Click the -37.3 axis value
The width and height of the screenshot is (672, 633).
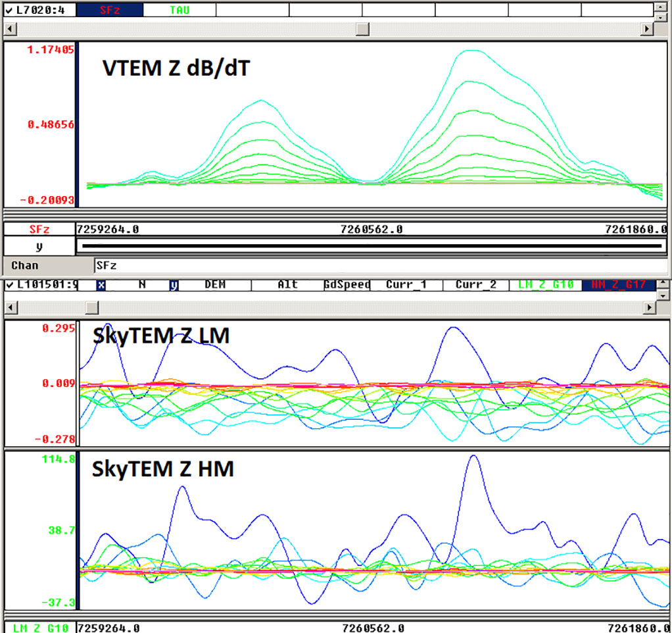click(x=59, y=603)
